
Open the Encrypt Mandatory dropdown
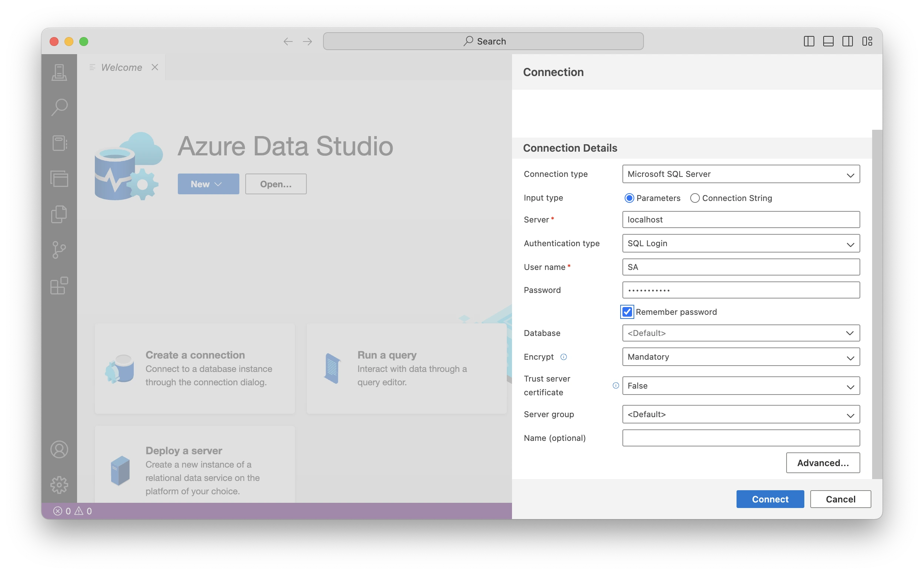742,357
